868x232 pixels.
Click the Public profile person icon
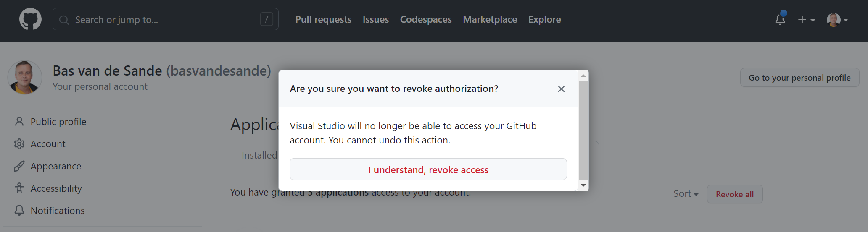[x=19, y=122]
